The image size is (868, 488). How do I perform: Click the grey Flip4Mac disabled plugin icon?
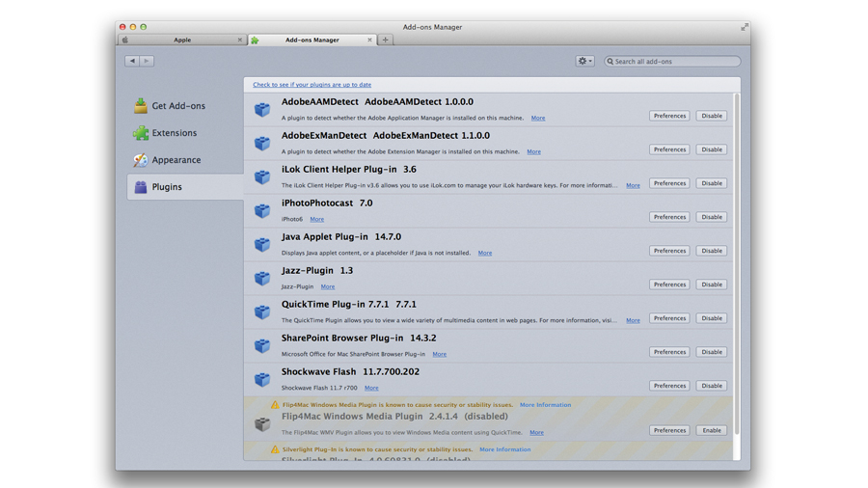click(x=262, y=424)
